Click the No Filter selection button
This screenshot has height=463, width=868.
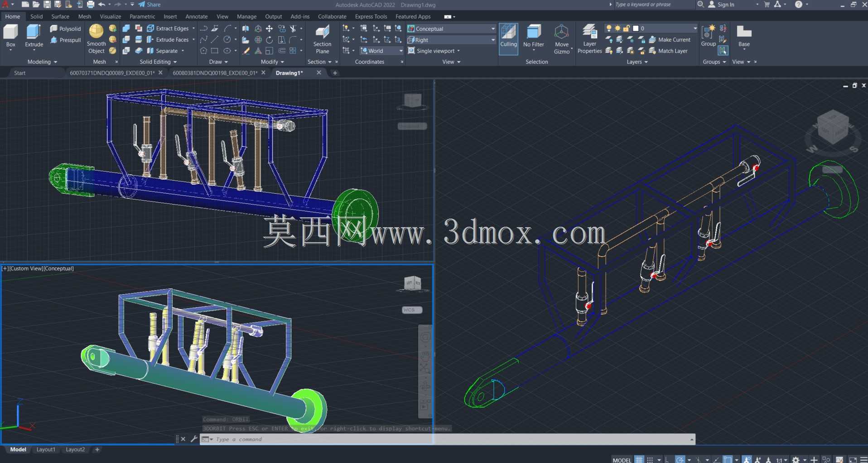533,36
